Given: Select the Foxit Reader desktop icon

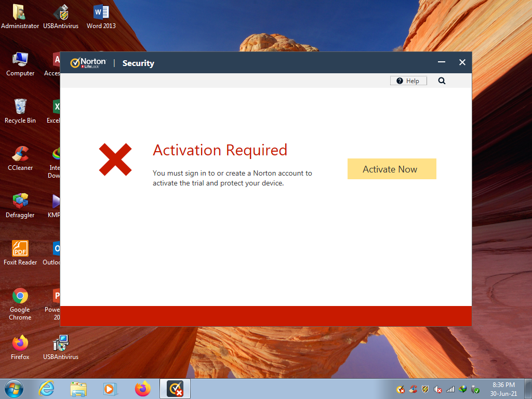Looking at the screenshot, I should click(x=20, y=253).
